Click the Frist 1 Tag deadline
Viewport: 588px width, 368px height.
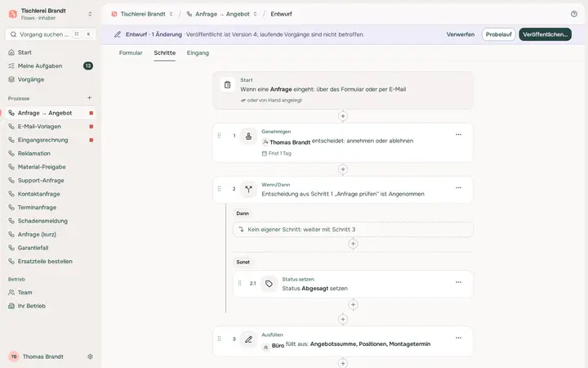[276, 154]
